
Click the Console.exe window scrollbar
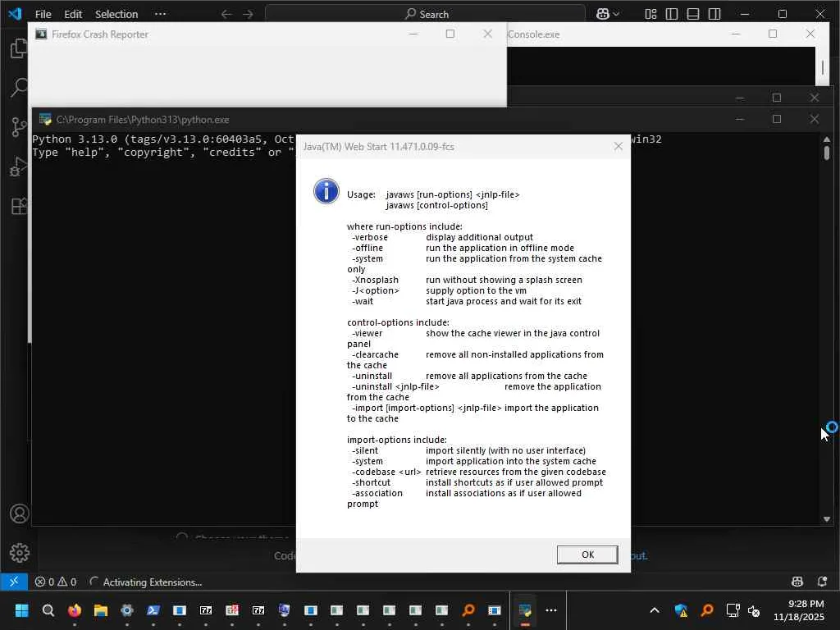tap(822, 67)
